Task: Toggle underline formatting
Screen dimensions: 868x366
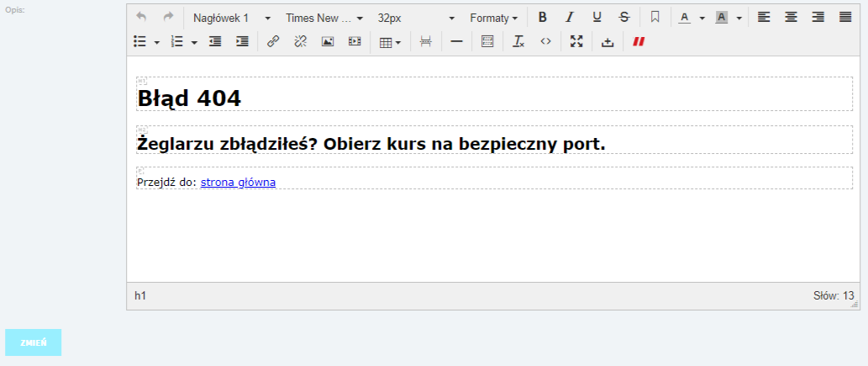Action: click(597, 17)
